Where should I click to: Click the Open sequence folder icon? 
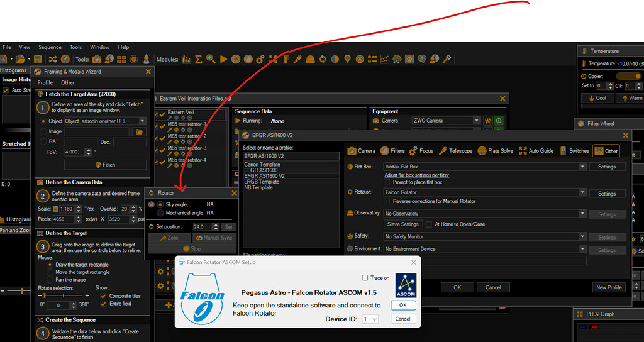tap(20, 59)
